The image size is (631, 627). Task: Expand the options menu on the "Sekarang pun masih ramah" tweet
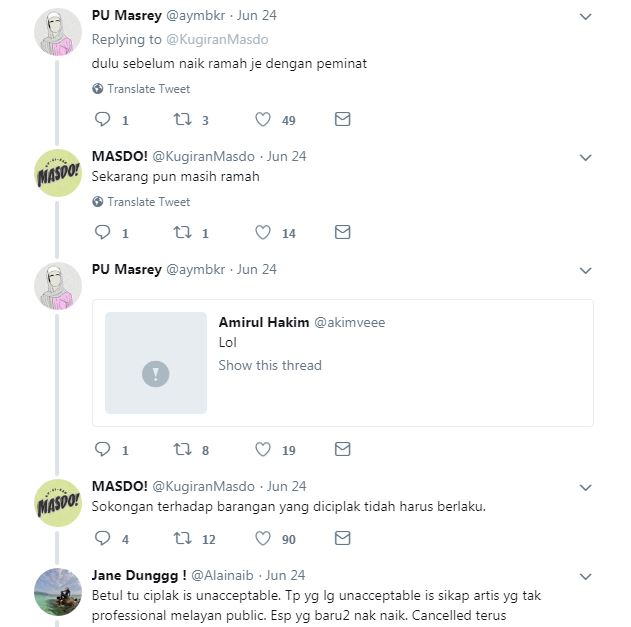(x=587, y=157)
